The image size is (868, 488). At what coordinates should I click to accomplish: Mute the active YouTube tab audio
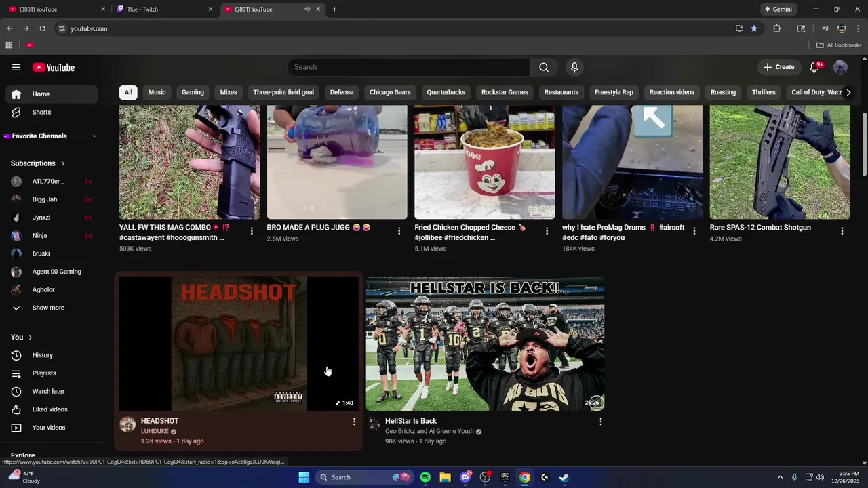307,9
